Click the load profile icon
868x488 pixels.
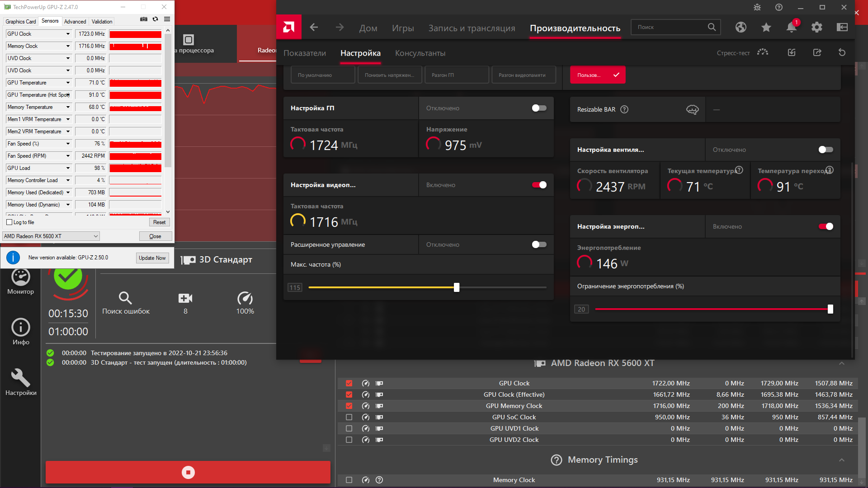pyautogui.click(x=792, y=52)
